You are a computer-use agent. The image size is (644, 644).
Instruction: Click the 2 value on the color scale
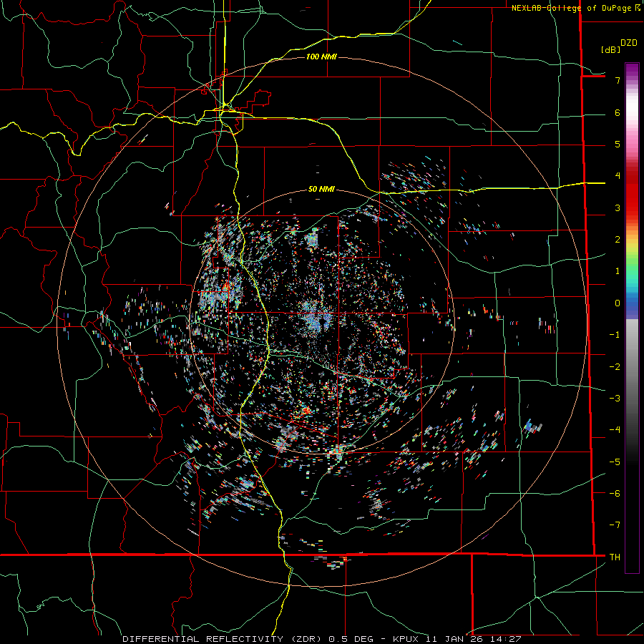(x=618, y=240)
